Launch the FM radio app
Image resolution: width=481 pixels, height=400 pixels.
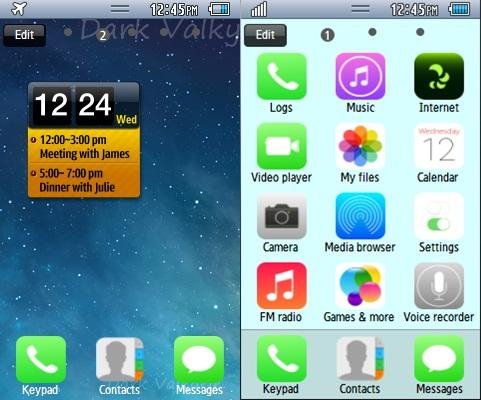(x=282, y=286)
